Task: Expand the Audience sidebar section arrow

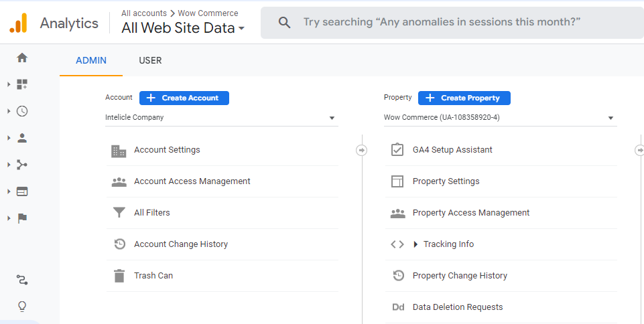Action: click(x=9, y=138)
